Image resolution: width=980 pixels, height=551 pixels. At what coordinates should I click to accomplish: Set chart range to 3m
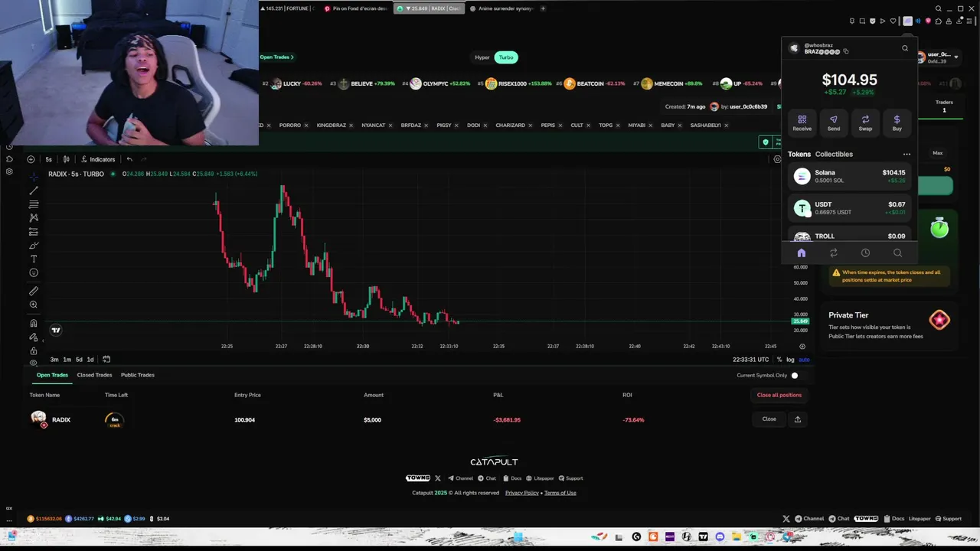[x=54, y=360]
